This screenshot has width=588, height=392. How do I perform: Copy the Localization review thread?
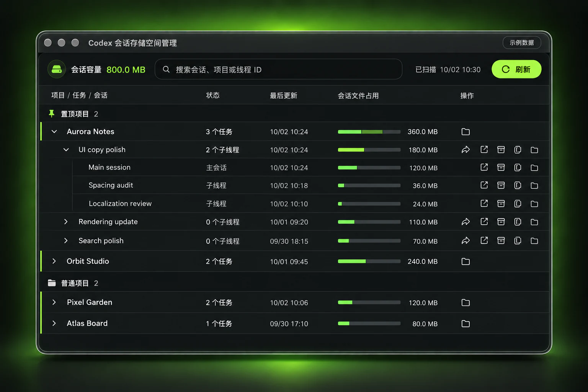[x=518, y=204]
